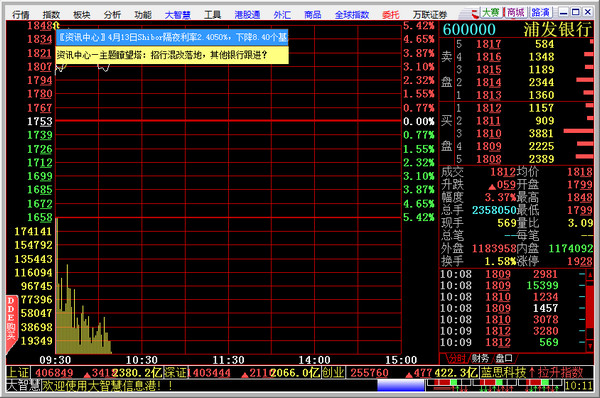Screen dimensions: 600x398
Task: Click the 外盘 value 1183958
Action: 494,248
